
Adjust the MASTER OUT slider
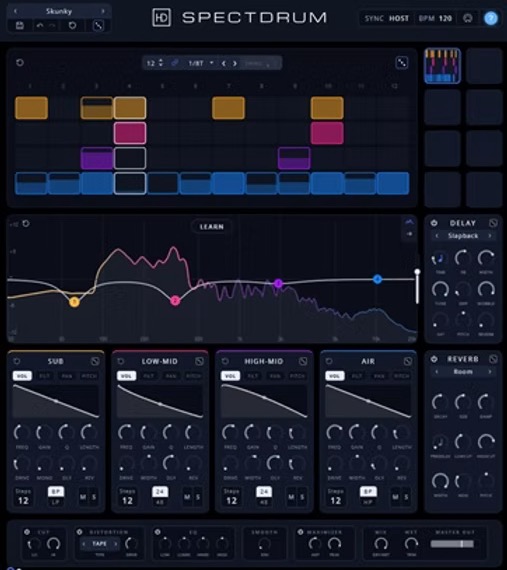pos(452,544)
